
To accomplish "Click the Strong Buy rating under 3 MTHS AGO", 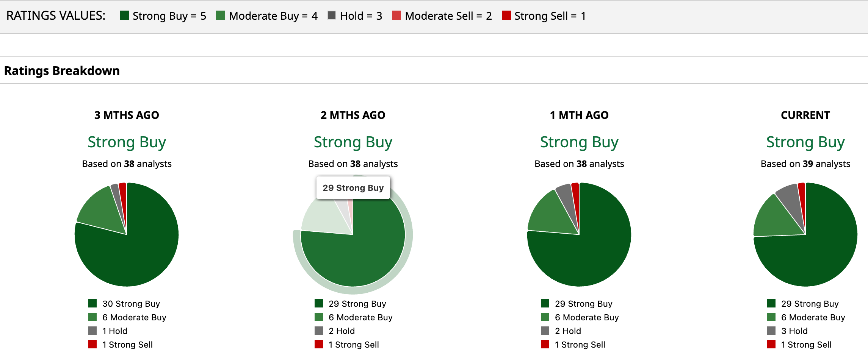I will click(127, 142).
